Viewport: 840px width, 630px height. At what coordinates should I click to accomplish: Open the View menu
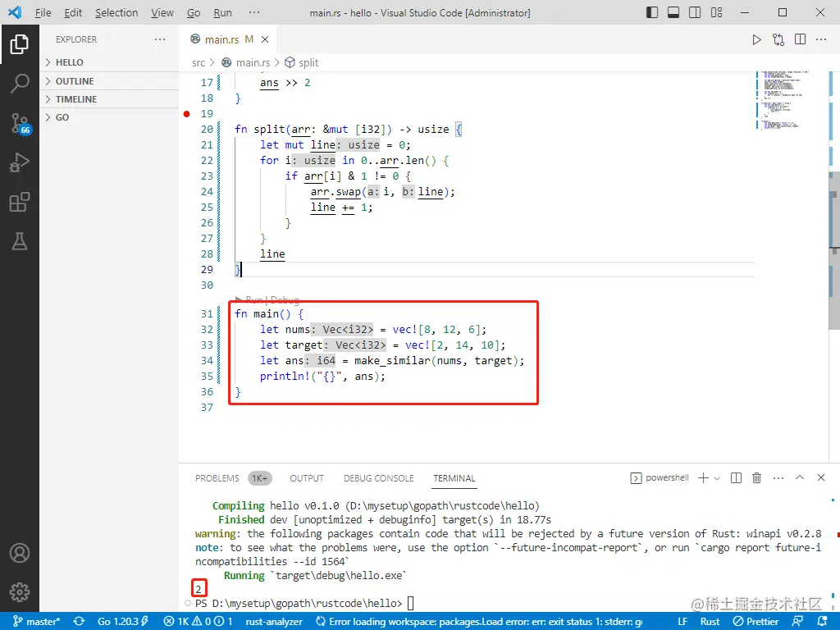(162, 12)
